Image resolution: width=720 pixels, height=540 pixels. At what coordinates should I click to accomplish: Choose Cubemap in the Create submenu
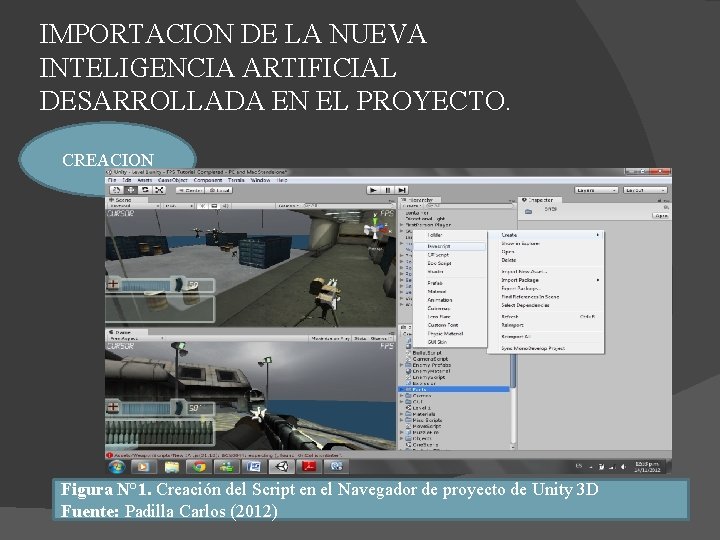[450, 309]
